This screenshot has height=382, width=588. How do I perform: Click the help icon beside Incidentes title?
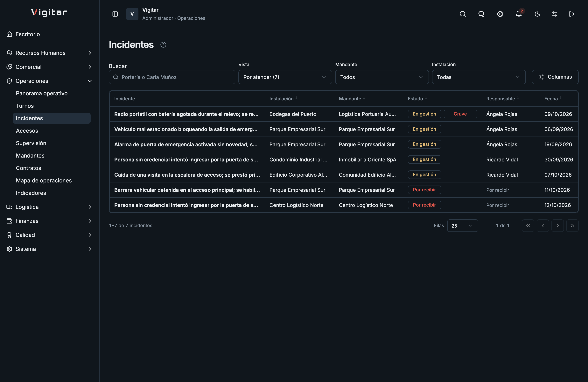[163, 45]
